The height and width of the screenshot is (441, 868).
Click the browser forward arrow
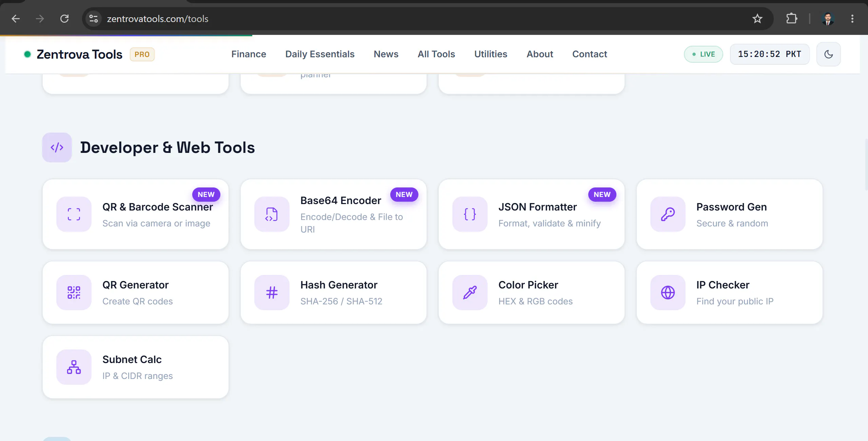point(40,19)
